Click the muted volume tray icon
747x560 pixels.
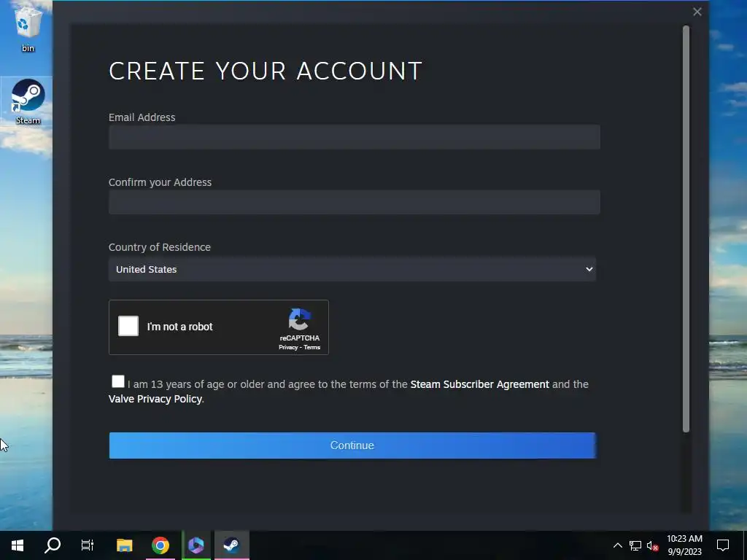click(x=653, y=545)
